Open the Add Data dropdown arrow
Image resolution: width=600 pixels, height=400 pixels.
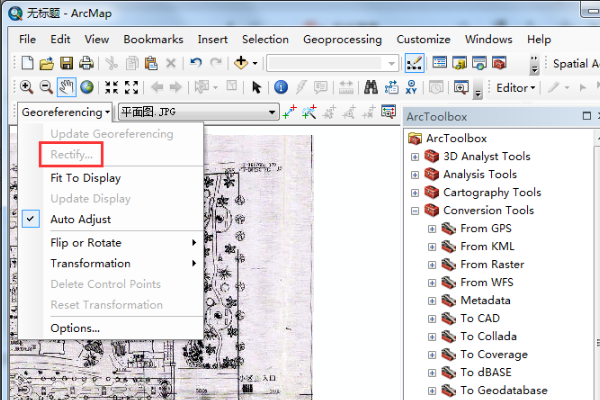point(255,63)
